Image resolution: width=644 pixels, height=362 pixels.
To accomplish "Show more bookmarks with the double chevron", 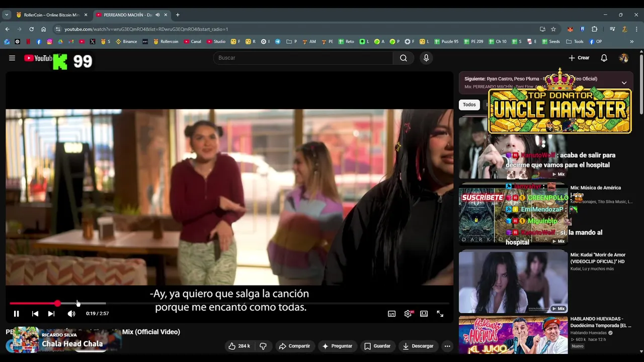I will (631, 42).
